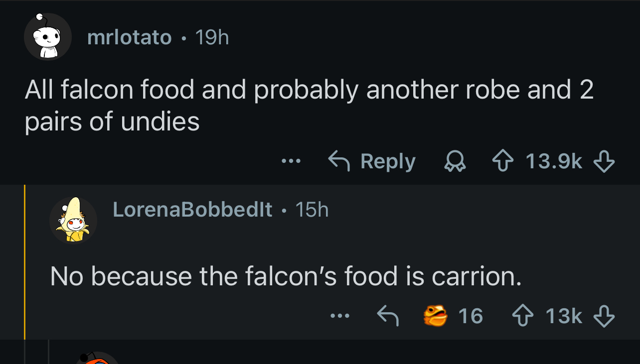Go to LorenaBobbedIt's user profile name

point(192,210)
